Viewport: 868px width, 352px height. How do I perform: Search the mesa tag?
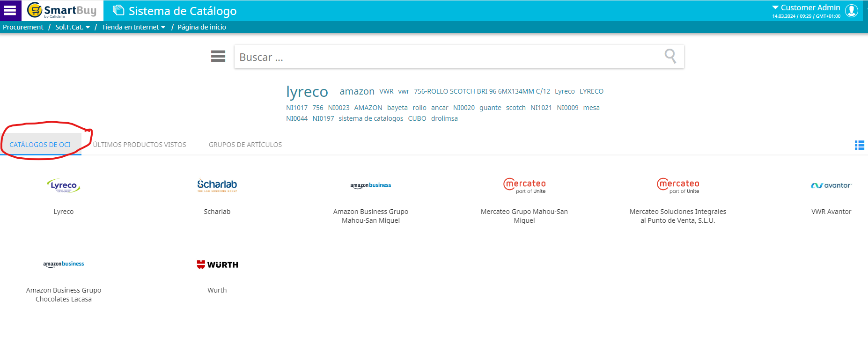[591, 108]
